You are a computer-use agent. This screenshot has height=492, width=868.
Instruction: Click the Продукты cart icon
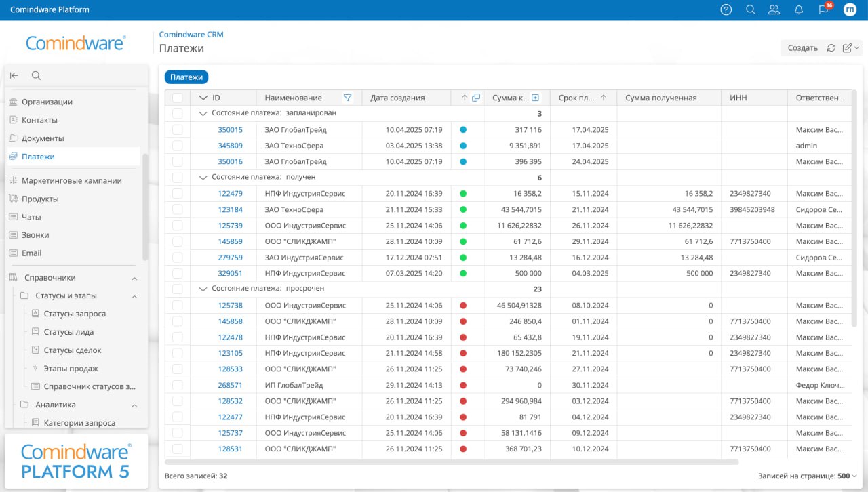pyautogui.click(x=13, y=199)
